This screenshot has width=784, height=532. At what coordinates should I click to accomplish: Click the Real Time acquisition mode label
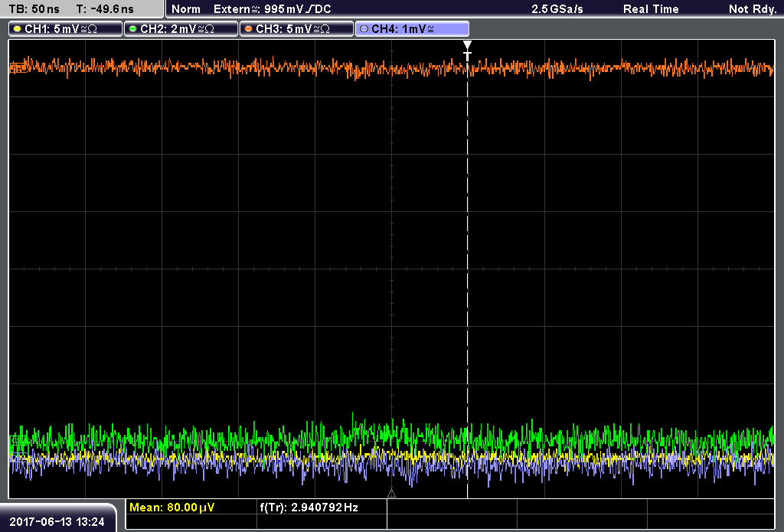tap(651, 9)
